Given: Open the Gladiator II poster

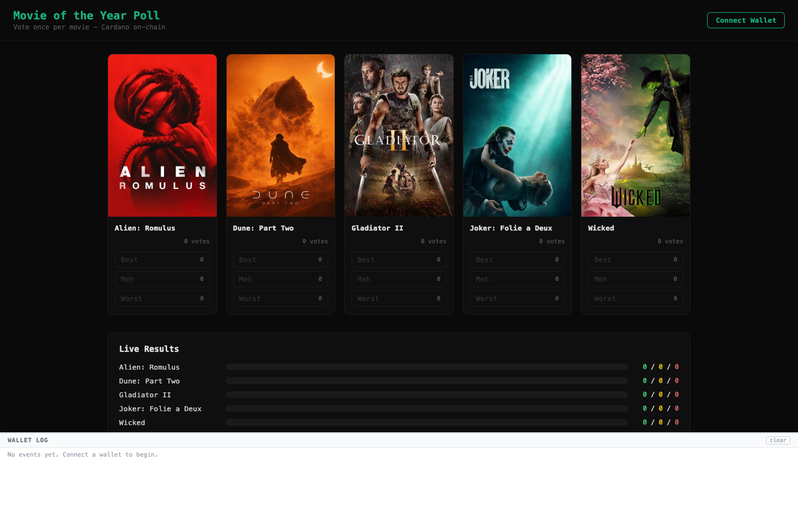Looking at the screenshot, I should click(x=399, y=135).
